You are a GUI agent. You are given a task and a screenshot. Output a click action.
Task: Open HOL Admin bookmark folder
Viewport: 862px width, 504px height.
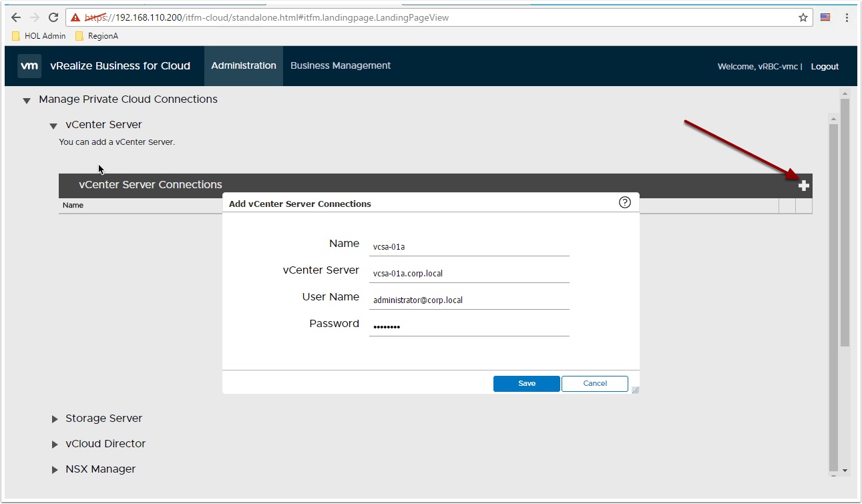[39, 36]
